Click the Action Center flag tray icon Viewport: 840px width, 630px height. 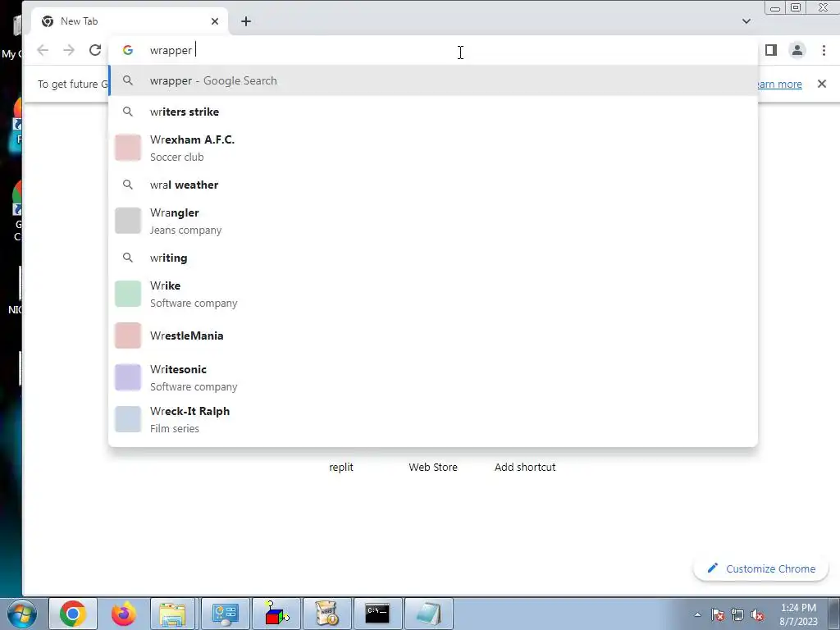tap(718, 615)
